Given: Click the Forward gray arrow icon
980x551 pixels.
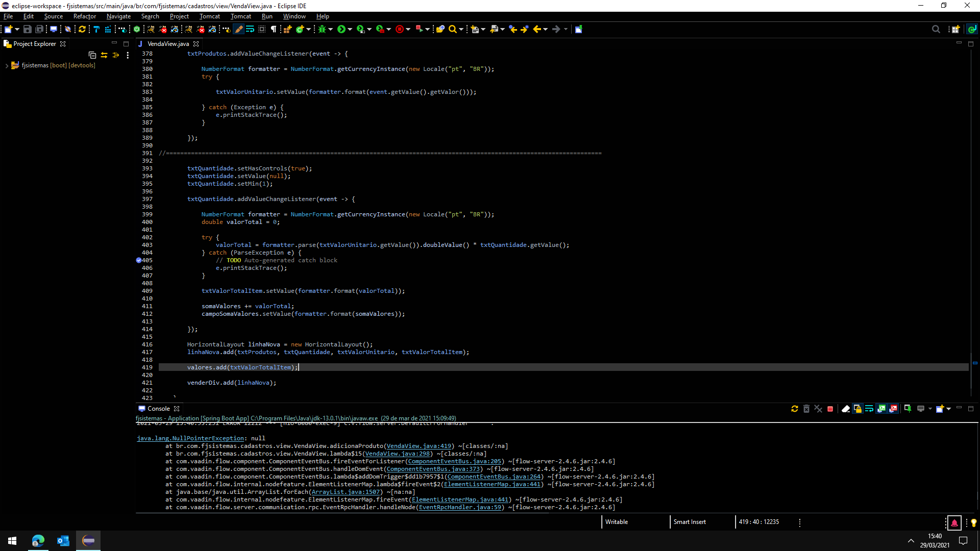Looking at the screenshot, I should tap(556, 30).
